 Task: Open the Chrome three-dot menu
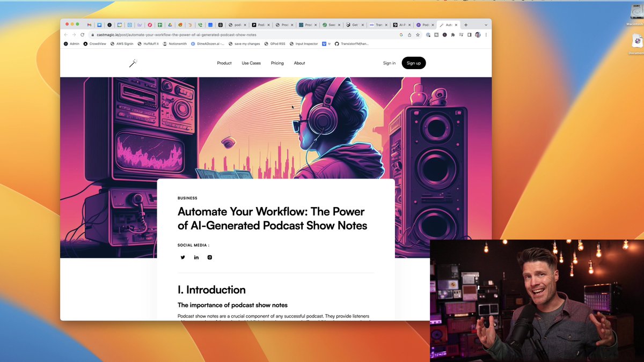click(x=486, y=35)
